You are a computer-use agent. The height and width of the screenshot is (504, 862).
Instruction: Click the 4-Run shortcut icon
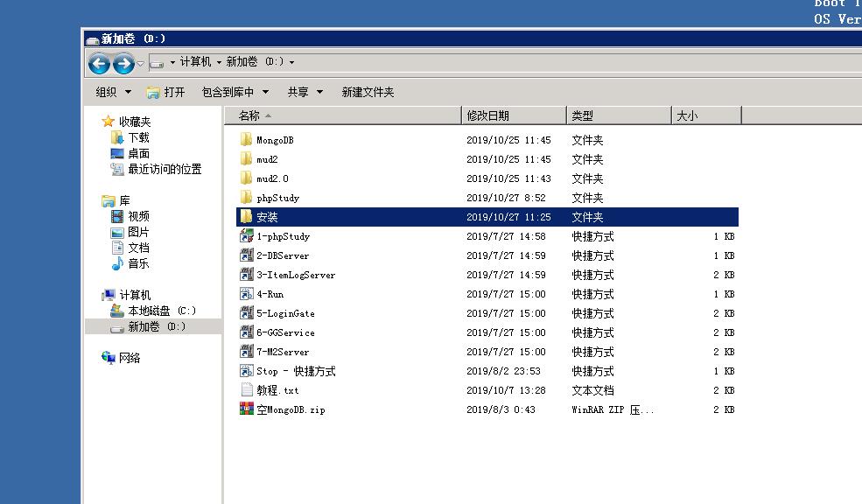pyautogui.click(x=247, y=294)
